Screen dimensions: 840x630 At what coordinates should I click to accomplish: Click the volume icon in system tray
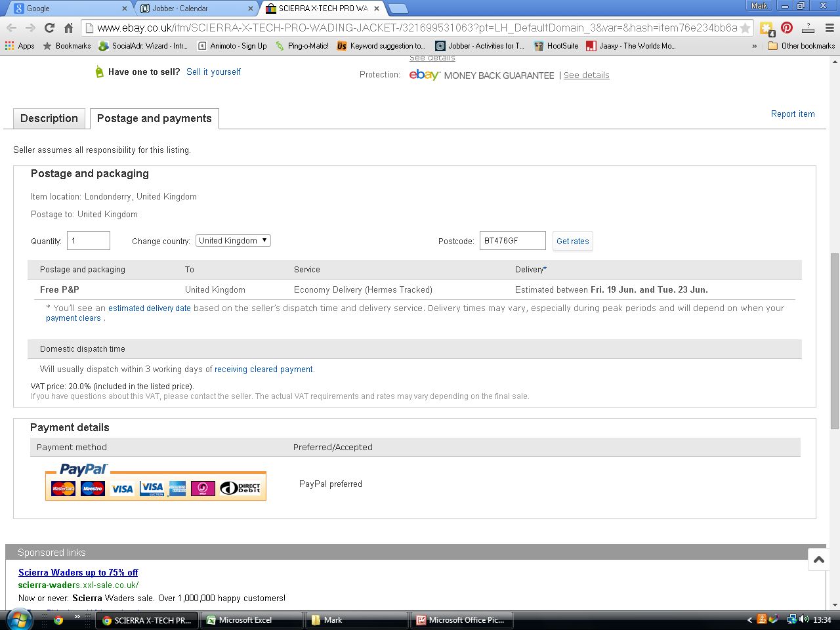point(804,619)
